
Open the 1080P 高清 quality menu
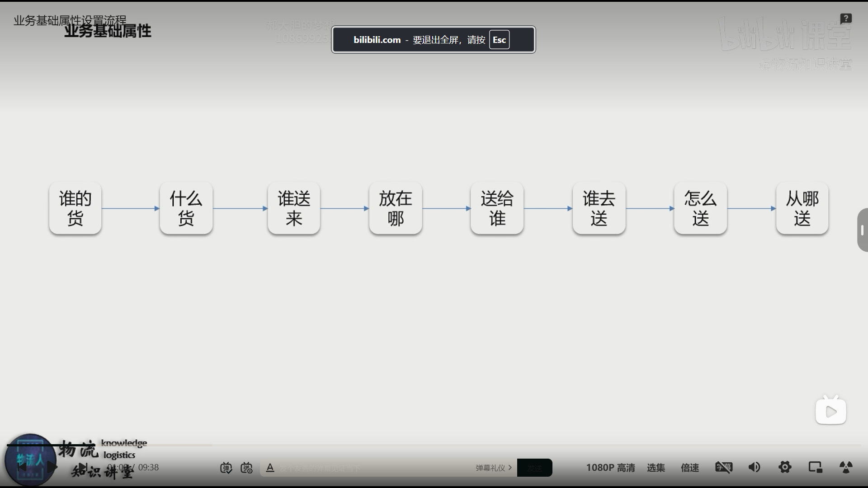(x=610, y=468)
